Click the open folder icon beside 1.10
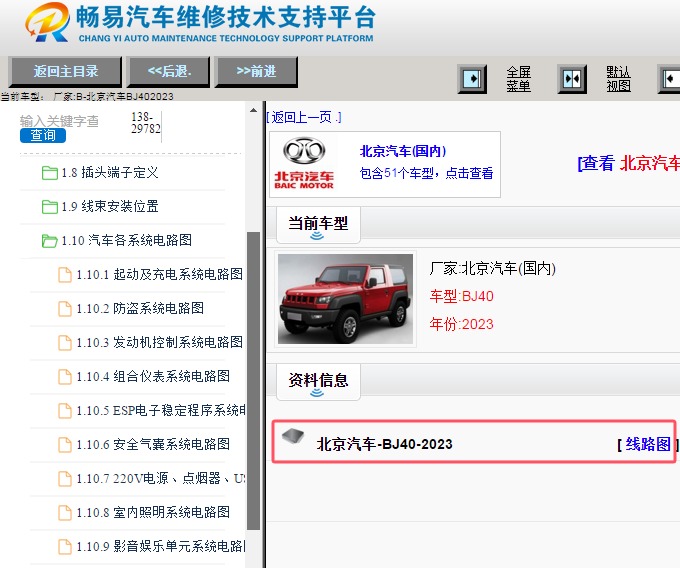This screenshot has width=680, height=568. [49, 241]
